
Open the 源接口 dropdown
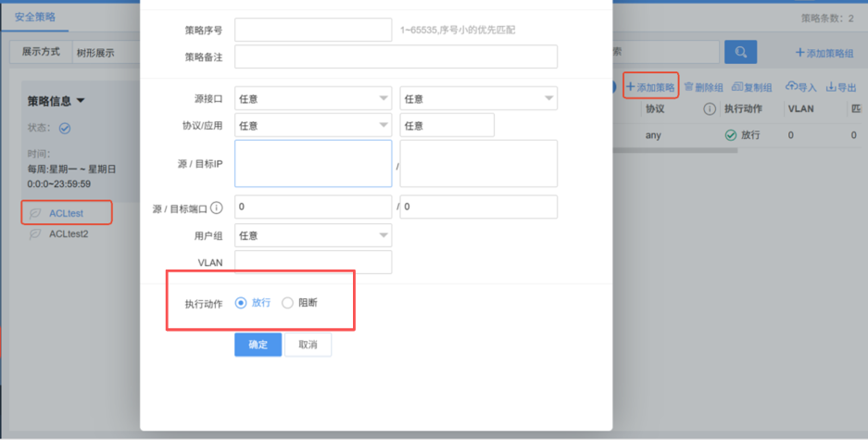point(313,98)
